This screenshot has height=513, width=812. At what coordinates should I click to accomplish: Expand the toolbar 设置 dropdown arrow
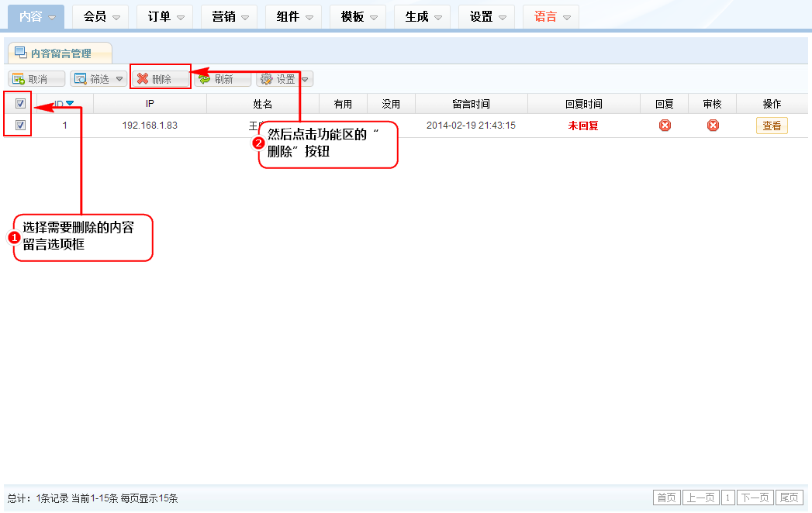tap(306, 79)
